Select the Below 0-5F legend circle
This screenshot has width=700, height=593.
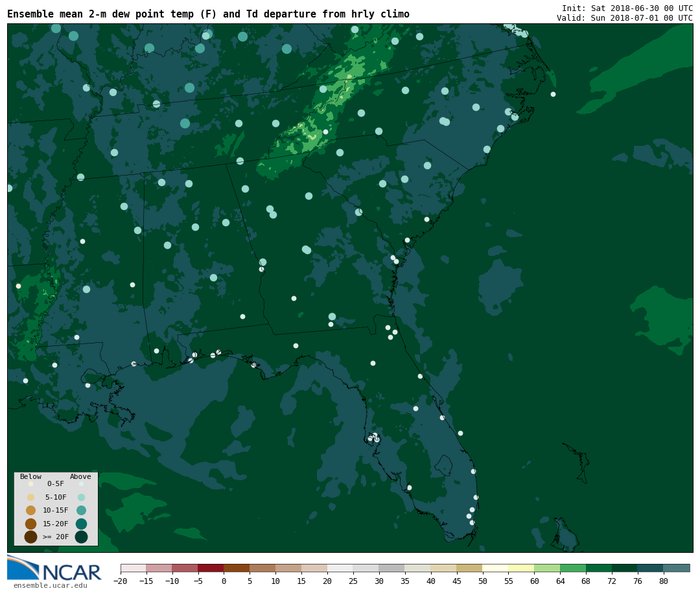click(31, 483)
